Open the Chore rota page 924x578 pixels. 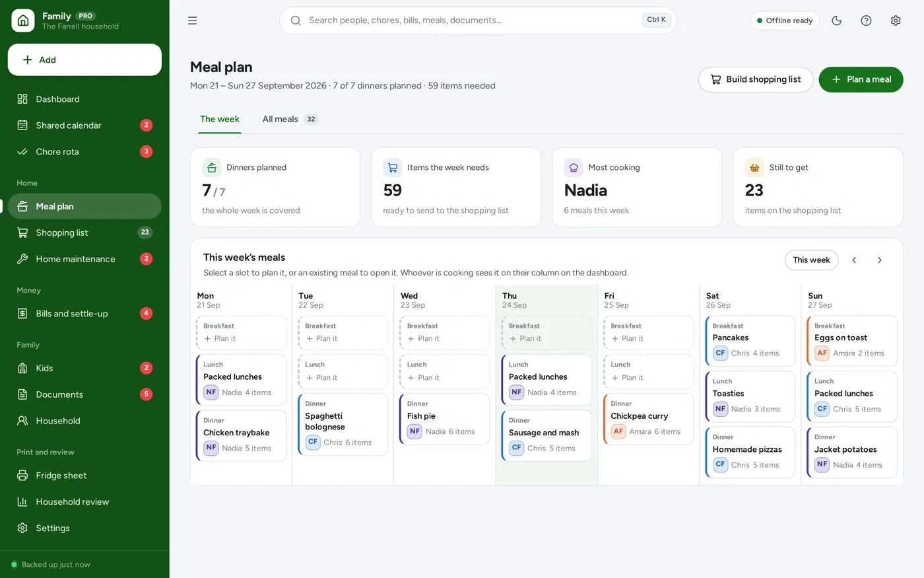pos(84,152)
